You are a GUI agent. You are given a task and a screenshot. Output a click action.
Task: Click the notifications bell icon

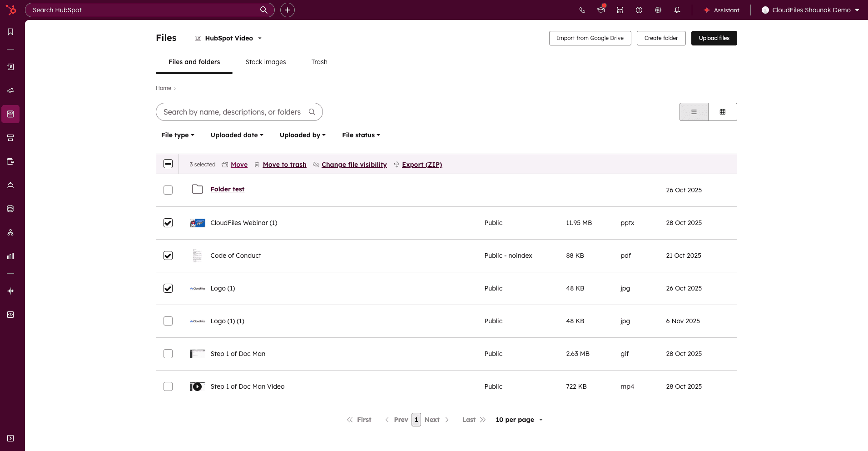(677, 10)
